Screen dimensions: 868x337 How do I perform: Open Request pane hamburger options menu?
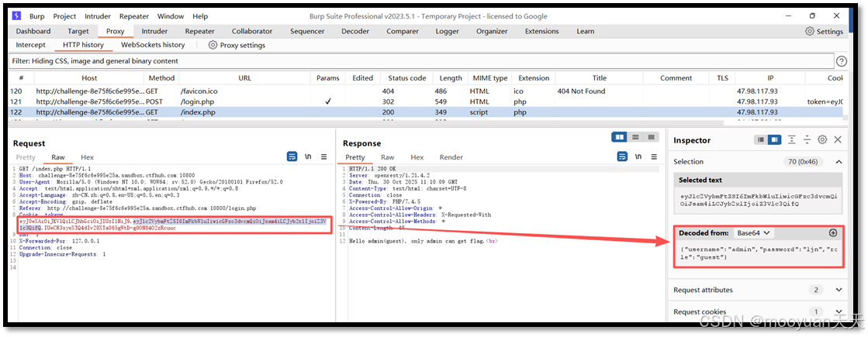click(324, 157)
